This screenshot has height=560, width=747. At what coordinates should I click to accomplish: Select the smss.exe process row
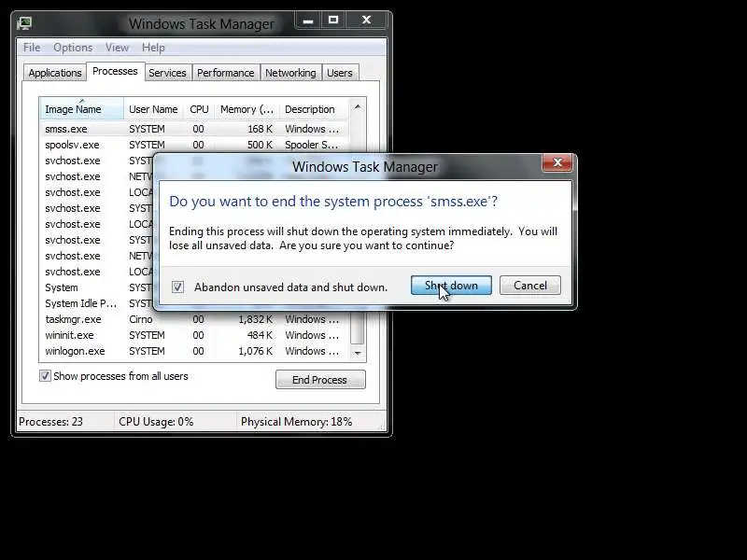pos(194,129)
